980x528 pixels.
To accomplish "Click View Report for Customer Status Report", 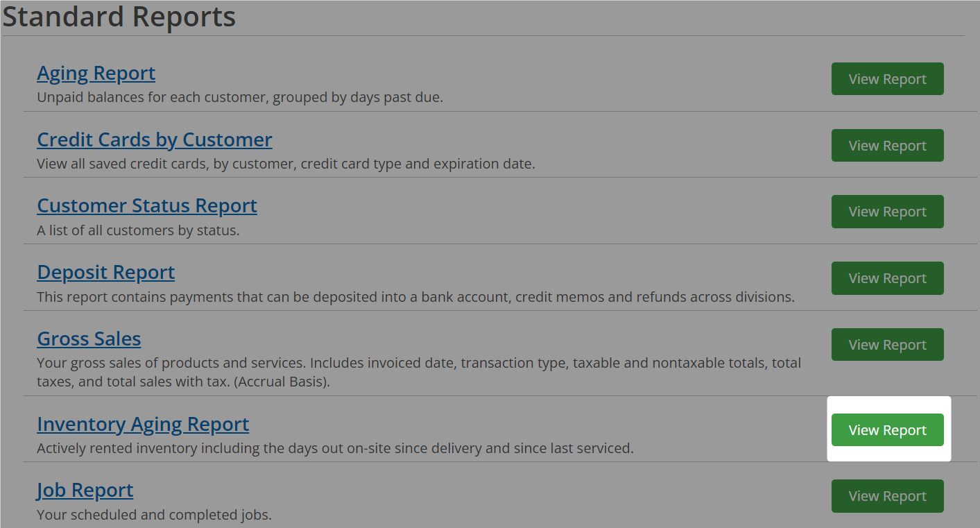I will [x=887, y=212].
